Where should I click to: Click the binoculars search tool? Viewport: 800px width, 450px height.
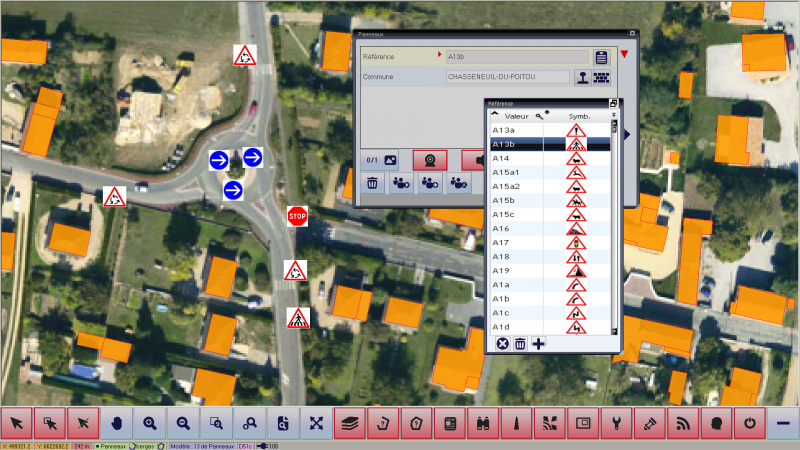pyautogui.click(x=483, y=423)
